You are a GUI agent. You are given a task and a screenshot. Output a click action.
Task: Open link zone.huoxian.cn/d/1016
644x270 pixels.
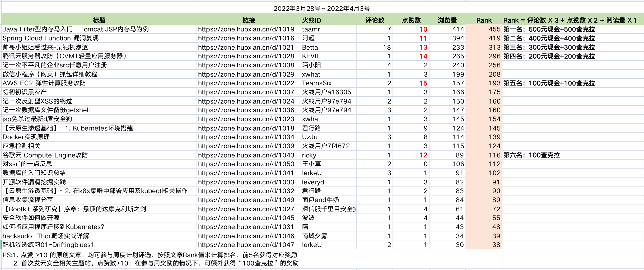[246, 38]
